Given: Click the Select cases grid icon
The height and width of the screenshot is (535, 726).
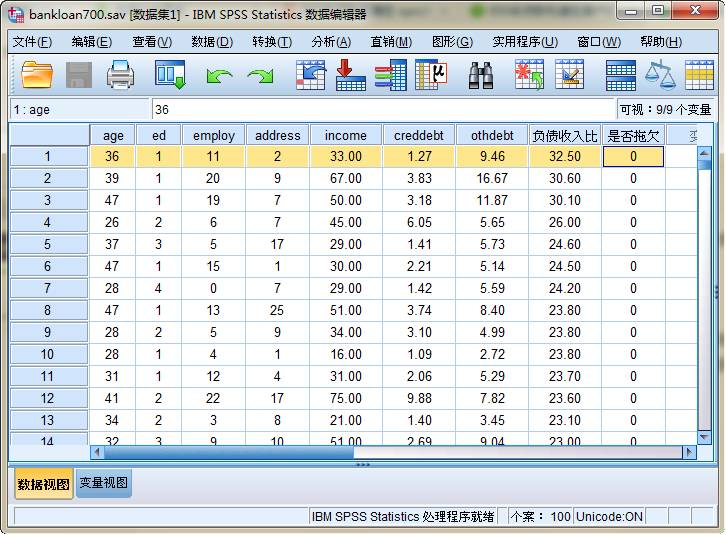Looking at the screenshot, I should [x=699, y=75].
